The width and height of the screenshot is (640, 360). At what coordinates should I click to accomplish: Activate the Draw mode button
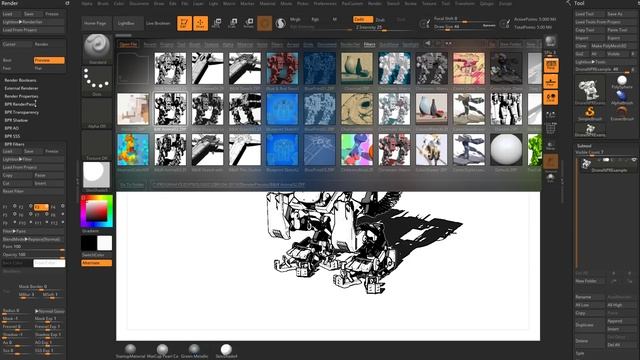(200, 23)
